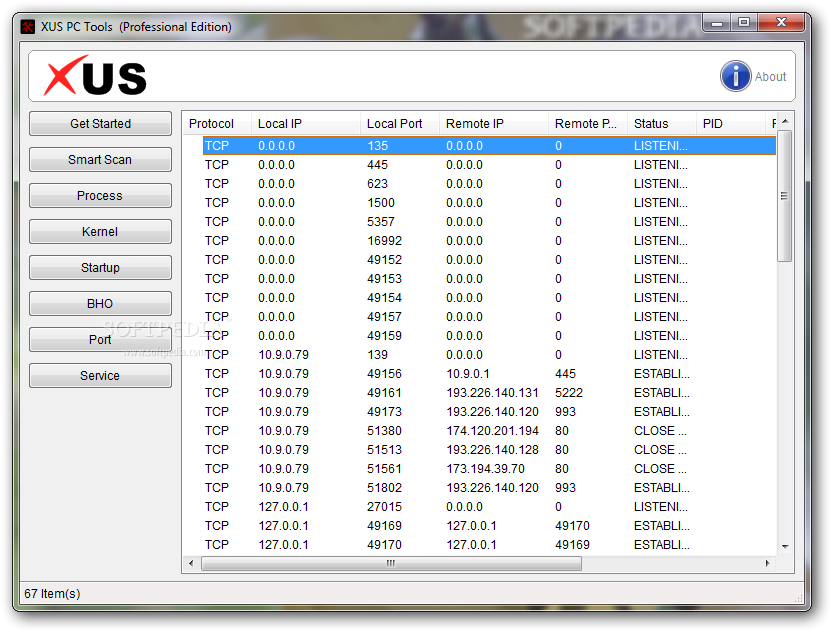
Task: Select the row with local port 445
Action: point(489,165)
